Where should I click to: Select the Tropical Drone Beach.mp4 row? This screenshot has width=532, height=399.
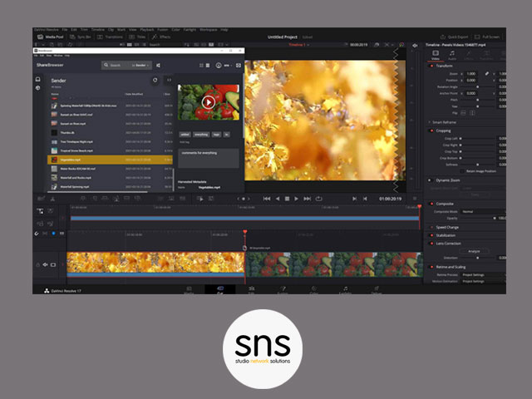[110, 150]
